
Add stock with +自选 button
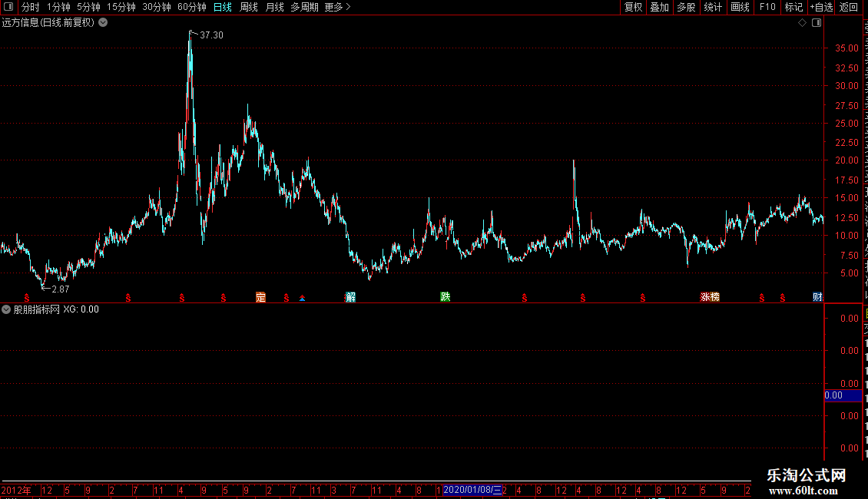[821, 7]
